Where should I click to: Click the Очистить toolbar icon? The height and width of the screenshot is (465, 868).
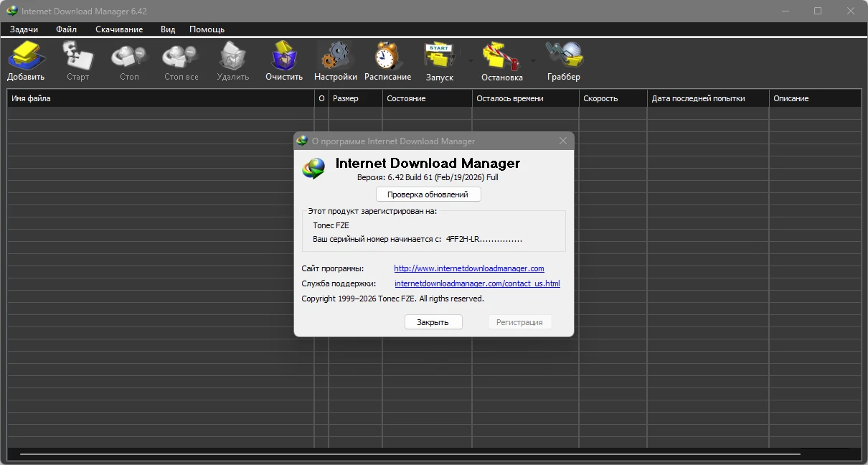click(284, 61)
